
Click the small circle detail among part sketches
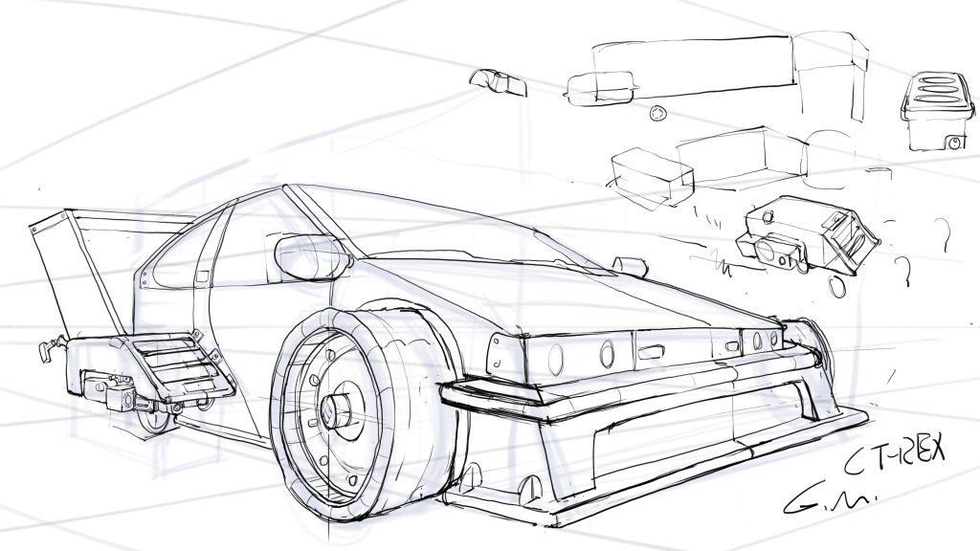tap(657, 115)
